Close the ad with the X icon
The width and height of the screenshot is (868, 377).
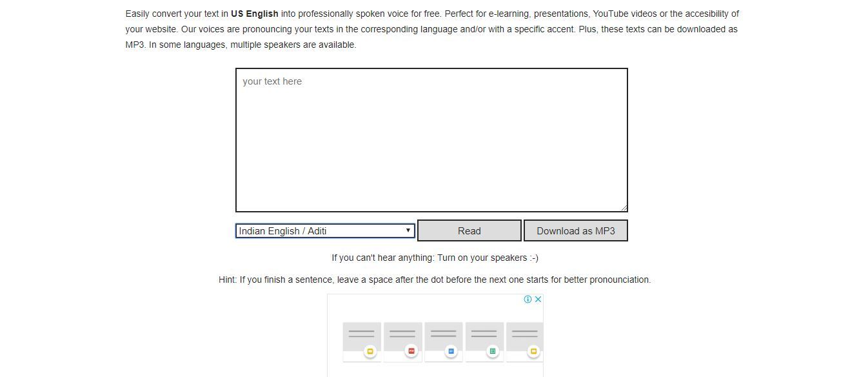tap(538, 299)
